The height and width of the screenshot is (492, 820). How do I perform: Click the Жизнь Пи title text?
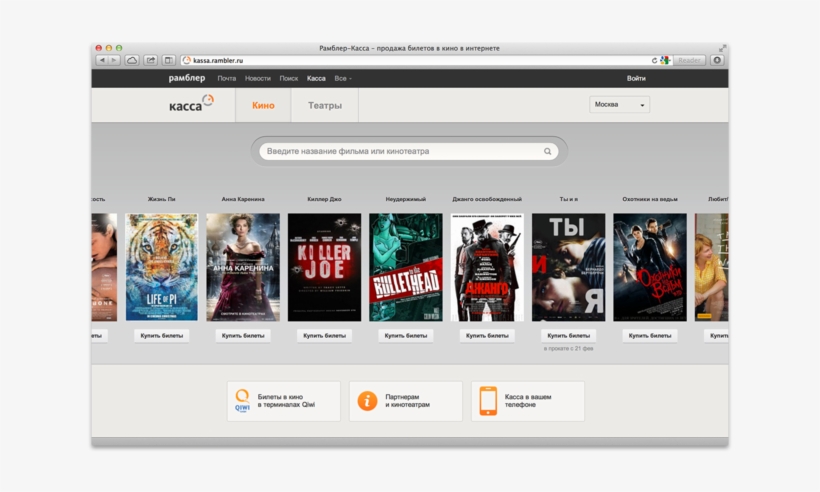click(162, 199)
